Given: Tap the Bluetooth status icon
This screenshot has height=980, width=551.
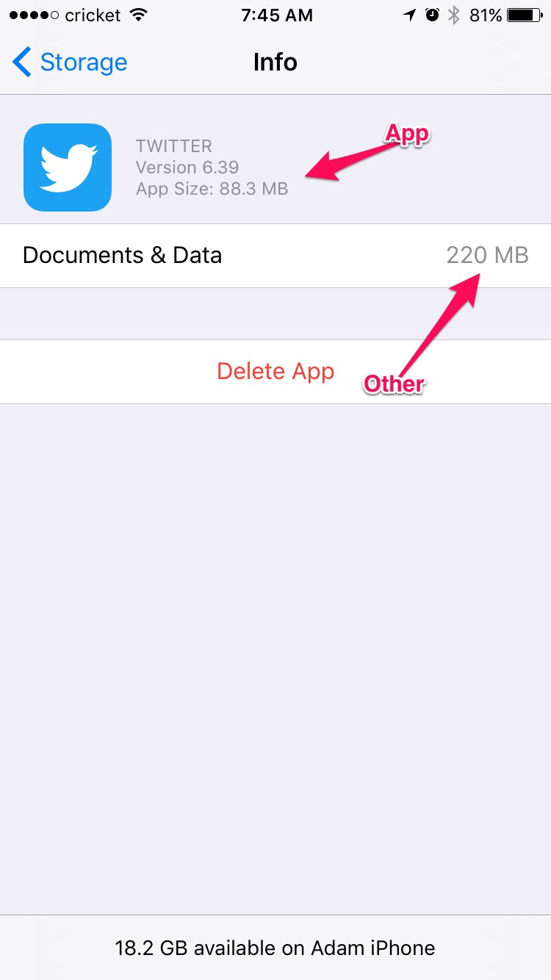Looking at the screenshot, I should (454, 15).
